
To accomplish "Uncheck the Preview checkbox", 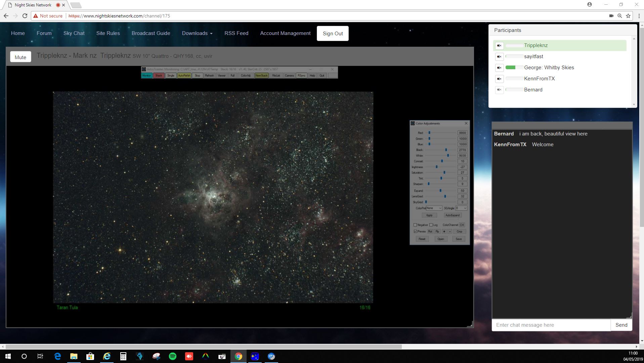I will (416, 231).
